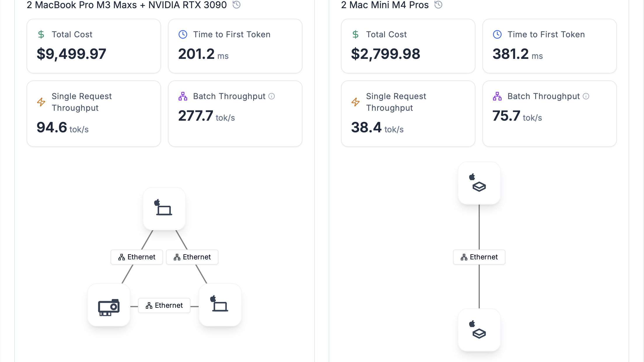This screenshot has width=644, height=362.
Task: Click history icon beside Mac Mini M4 Pros title
Action: tap(438, 5)
